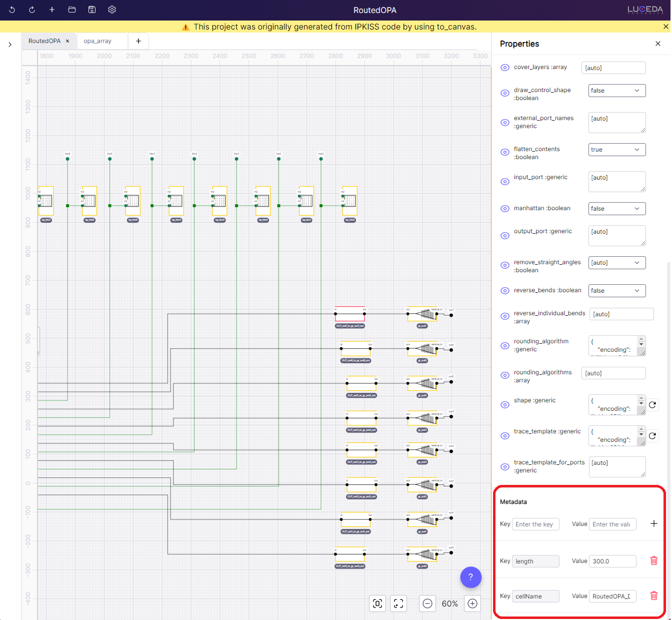The image size is (672, 620).
Task: Fit canvas to screen with the fullscreen icon
Action: point(398,603)
